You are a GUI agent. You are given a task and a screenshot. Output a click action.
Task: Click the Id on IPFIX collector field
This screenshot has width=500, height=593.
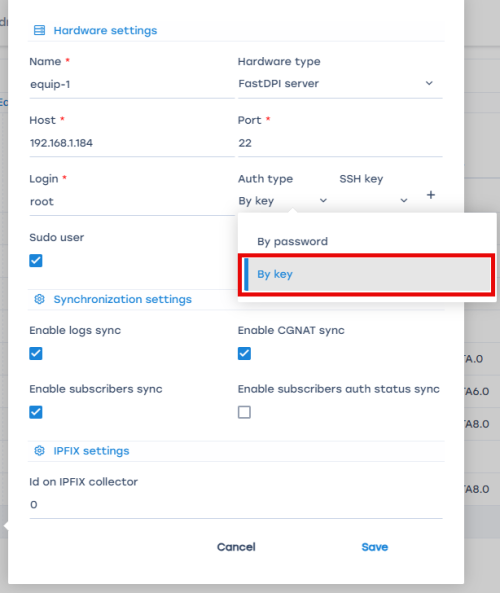click(236, 505)
